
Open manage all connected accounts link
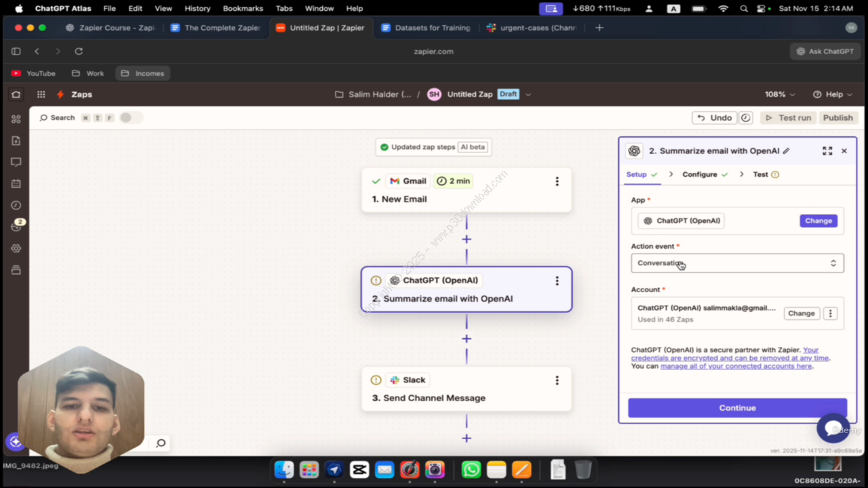click(736, 366)
